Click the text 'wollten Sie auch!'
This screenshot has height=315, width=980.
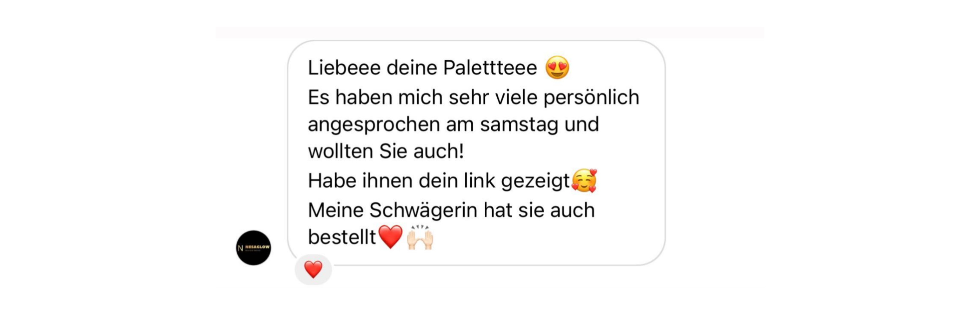tap(386, 151)
